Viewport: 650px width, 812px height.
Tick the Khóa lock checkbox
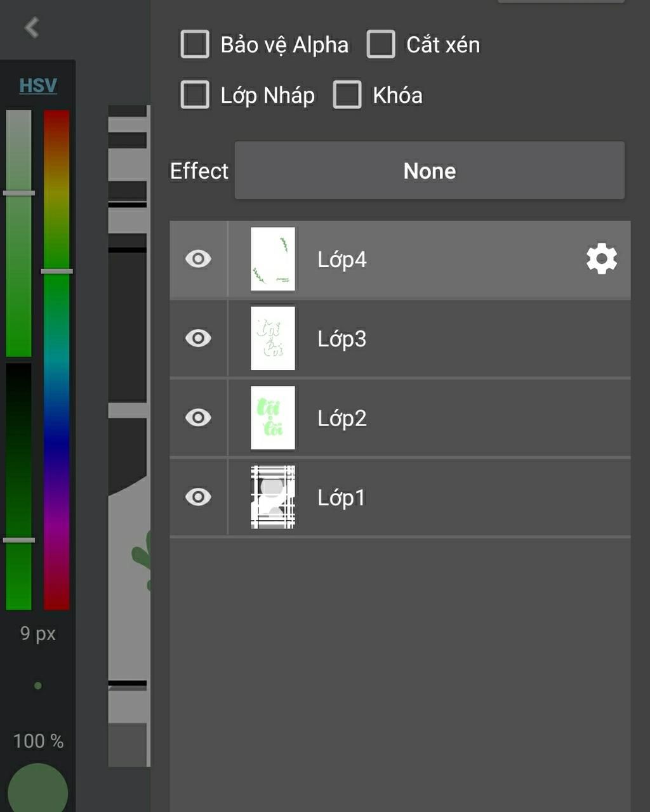347,95
